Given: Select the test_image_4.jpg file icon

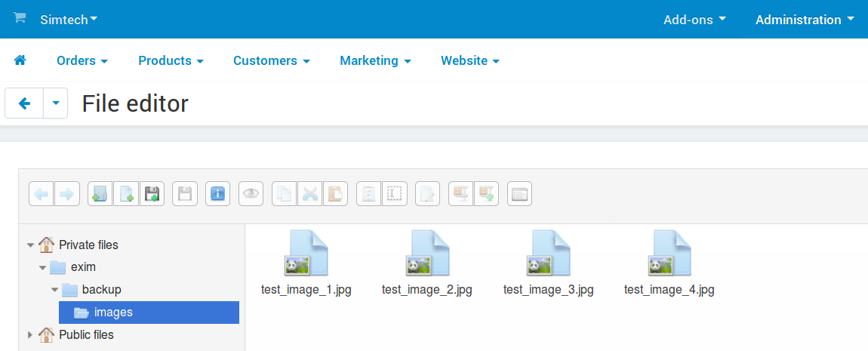Looking at the screenshot, I should point(669,253).
